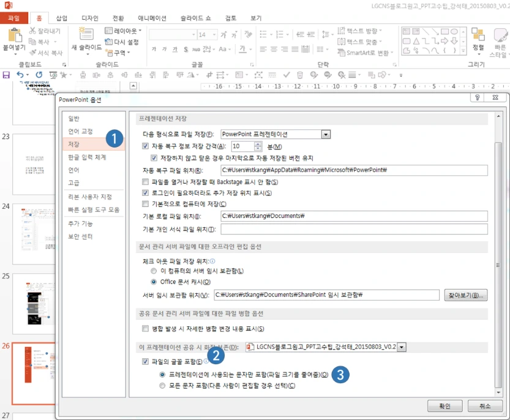Open the font name dropdown in ribbon
Screen dimensions: 510x420
[193, 34]
